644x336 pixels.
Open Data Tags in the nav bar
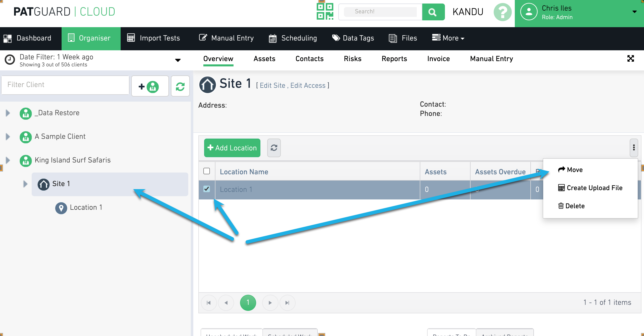tap(353, 38)
